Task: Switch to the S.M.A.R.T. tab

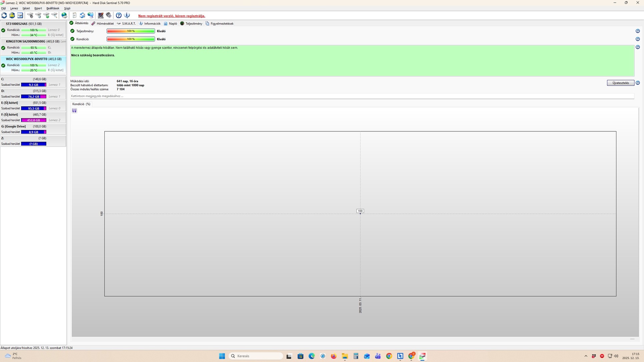Action: 126,24
